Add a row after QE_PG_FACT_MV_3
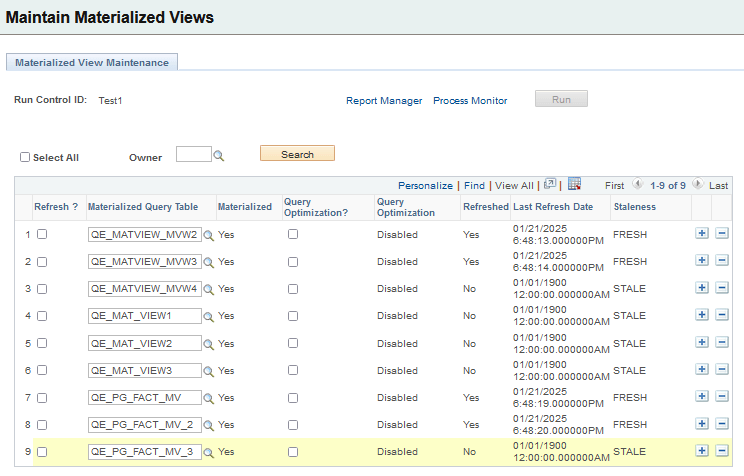 [x=702, y=450]
